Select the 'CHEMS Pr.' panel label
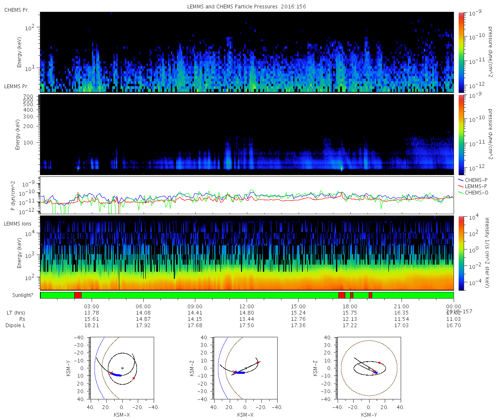The height and width of the screenshot is (420, 504). click(x=16, y=10)
